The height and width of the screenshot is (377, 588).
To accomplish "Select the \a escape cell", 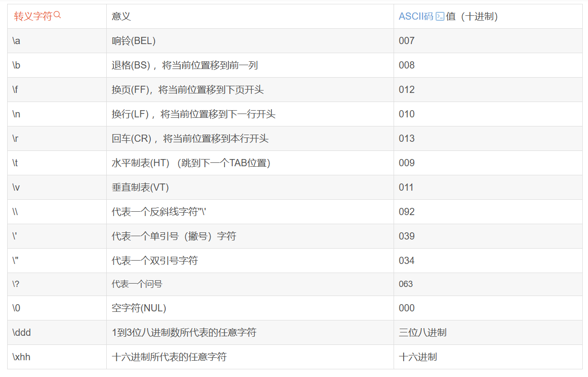I will point(57,41).
